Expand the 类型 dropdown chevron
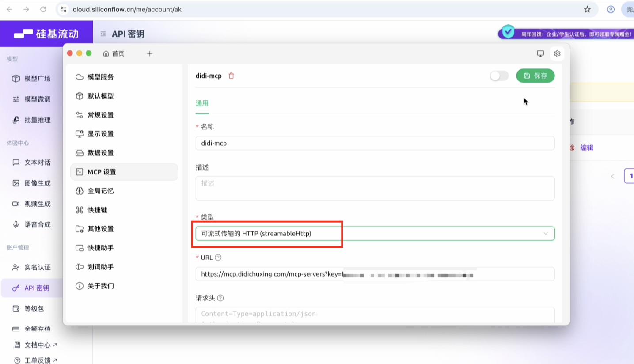Viewport: 634px width, 364px height. click(x=546, y=233)
